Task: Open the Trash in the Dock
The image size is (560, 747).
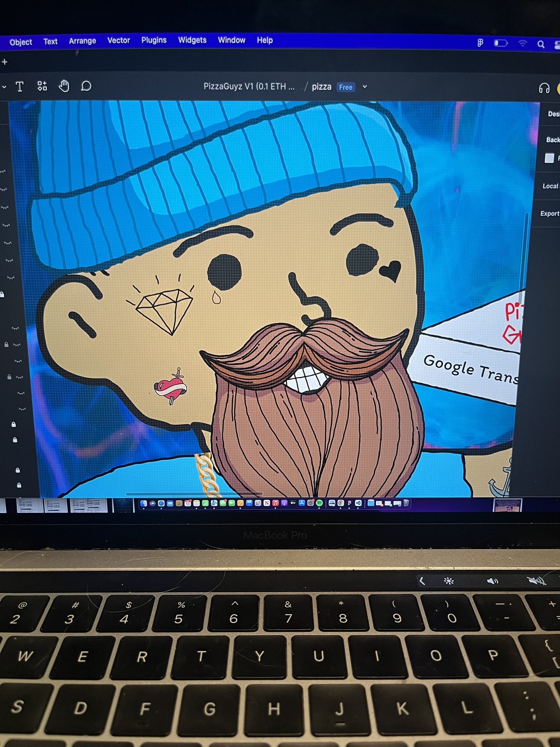Action: pyautogui.click(x=406, y=503)
